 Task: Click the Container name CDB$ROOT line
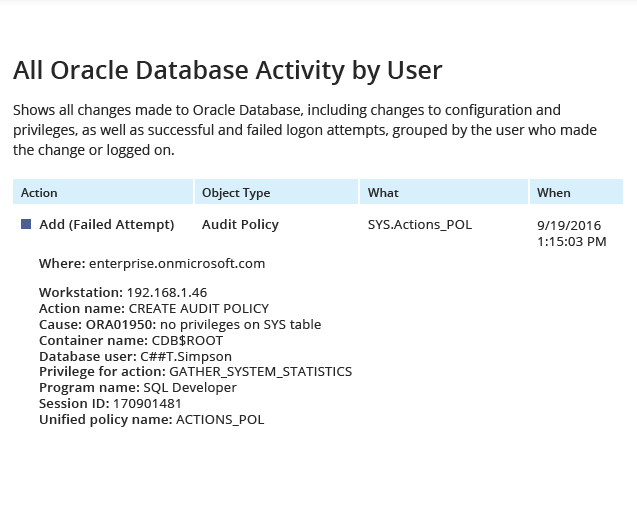pos(131,340)
